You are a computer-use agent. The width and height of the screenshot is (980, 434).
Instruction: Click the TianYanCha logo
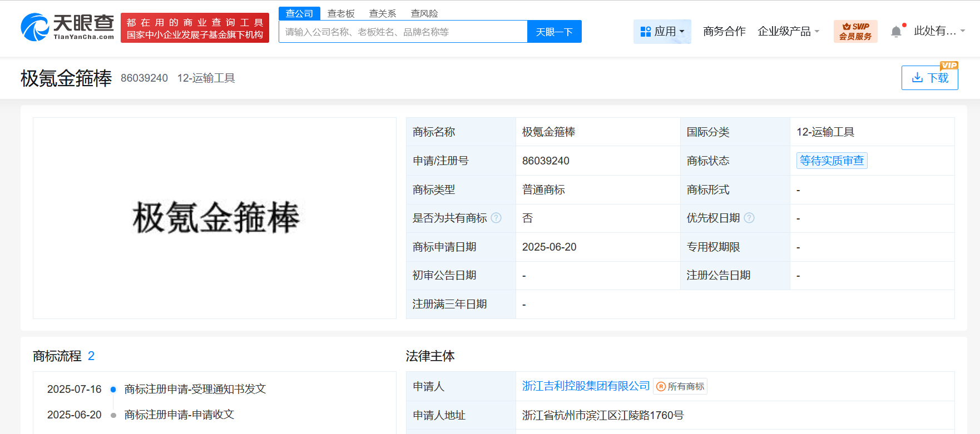click(x=67, y=27)
